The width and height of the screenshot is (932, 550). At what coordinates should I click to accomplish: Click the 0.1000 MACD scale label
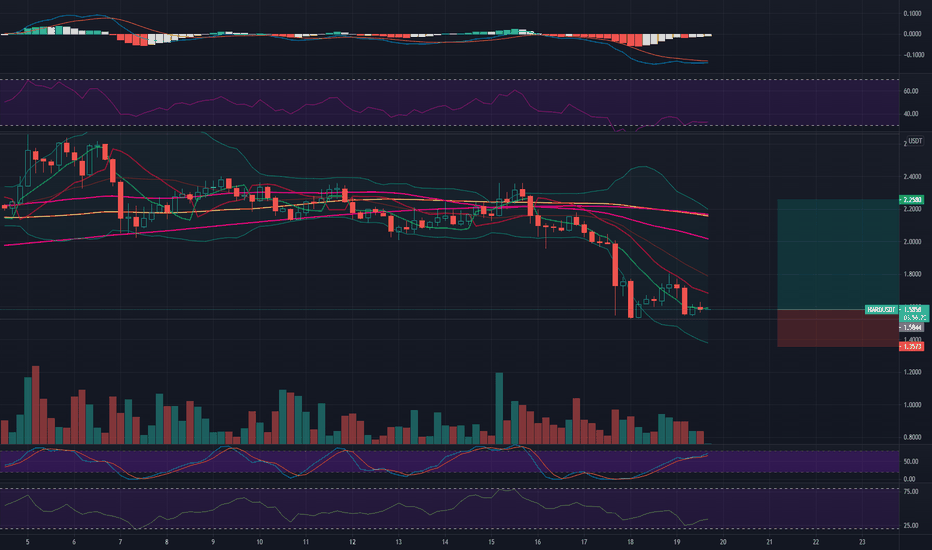[x=912, y=13]
